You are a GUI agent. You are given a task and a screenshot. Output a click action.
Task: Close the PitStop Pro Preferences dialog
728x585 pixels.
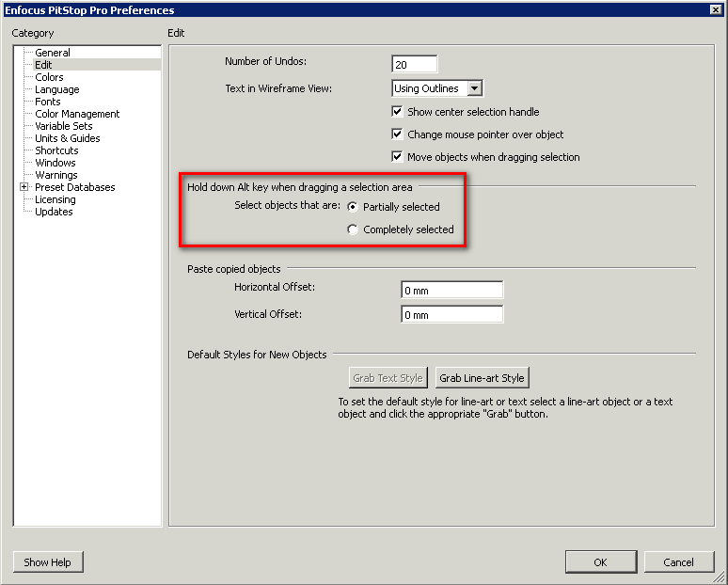click(x=716, y=9)
